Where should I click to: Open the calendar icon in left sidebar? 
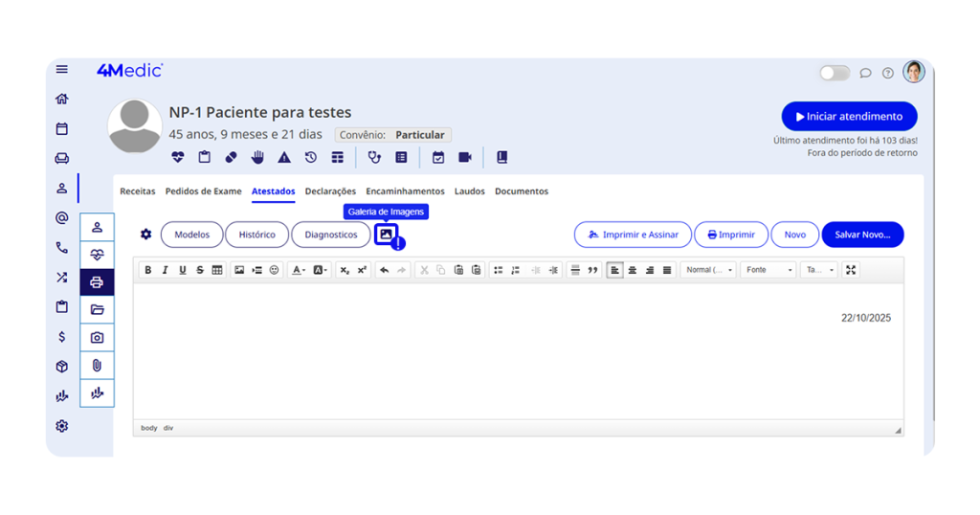(62, 128)
